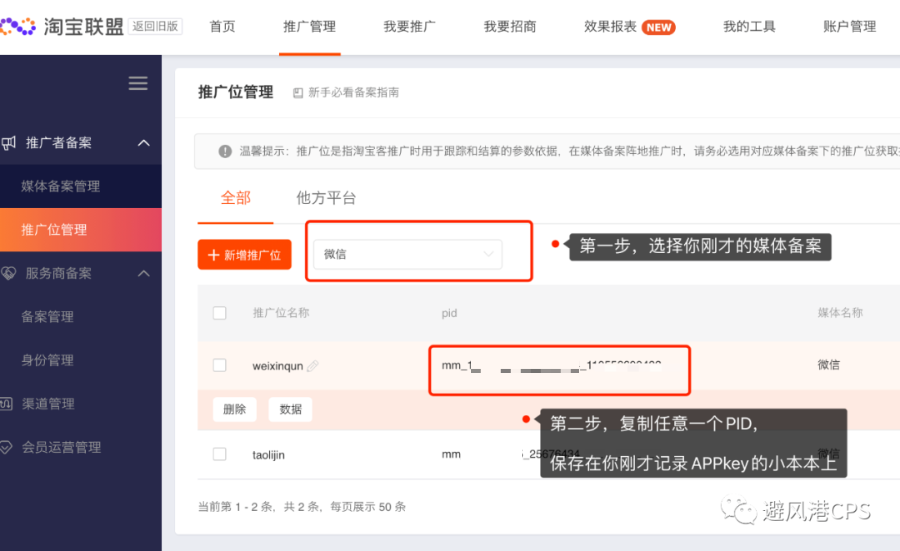Image resolution: width=900 pixels, height=551 pixels.
Task: Select 会员运营管理 in the sidebar
Action: click(x=61, y=447)
